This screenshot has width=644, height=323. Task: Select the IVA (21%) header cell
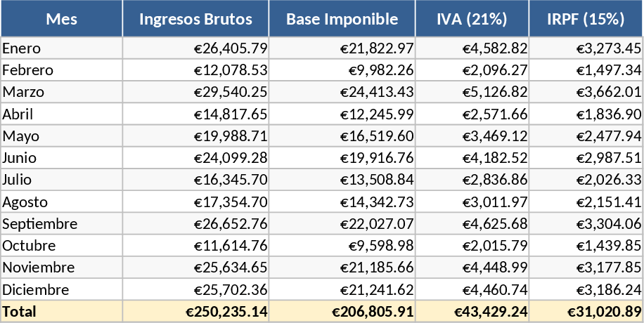coord(472,19)
